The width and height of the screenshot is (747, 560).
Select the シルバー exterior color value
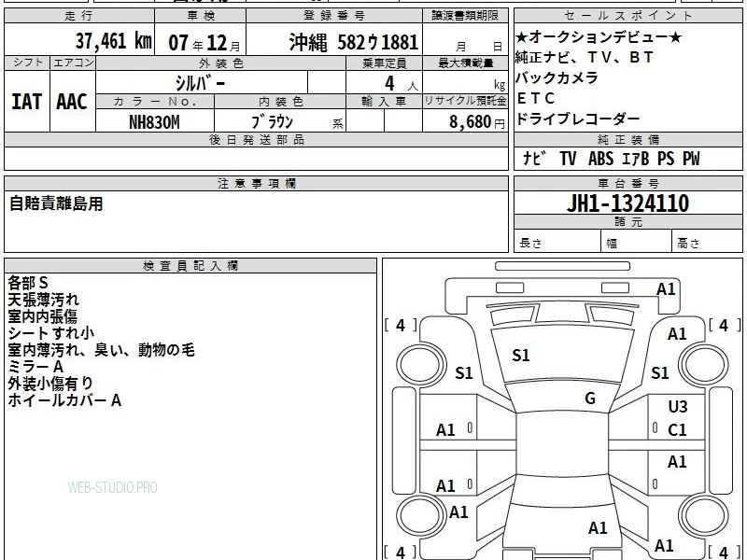coord(200,83)
